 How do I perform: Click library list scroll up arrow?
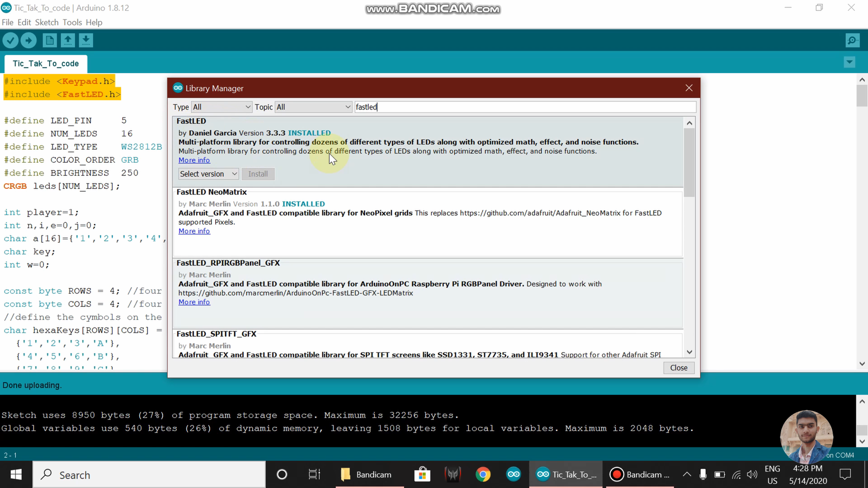[689, 123]
